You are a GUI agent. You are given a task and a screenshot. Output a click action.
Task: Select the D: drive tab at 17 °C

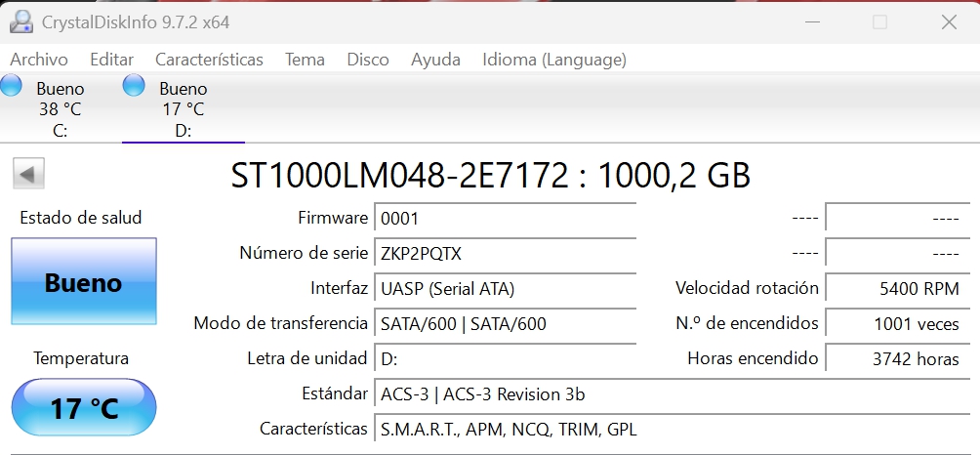pyautogui.click(x=184, y=108)
